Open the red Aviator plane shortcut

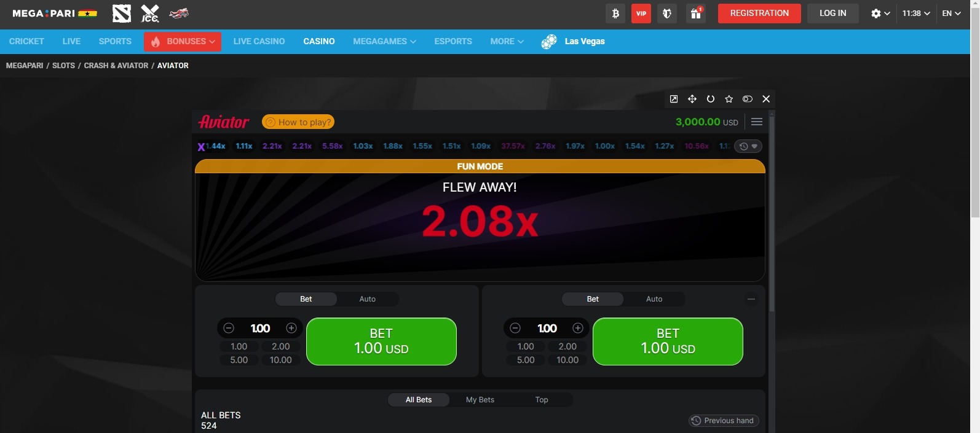pos(179,14)
